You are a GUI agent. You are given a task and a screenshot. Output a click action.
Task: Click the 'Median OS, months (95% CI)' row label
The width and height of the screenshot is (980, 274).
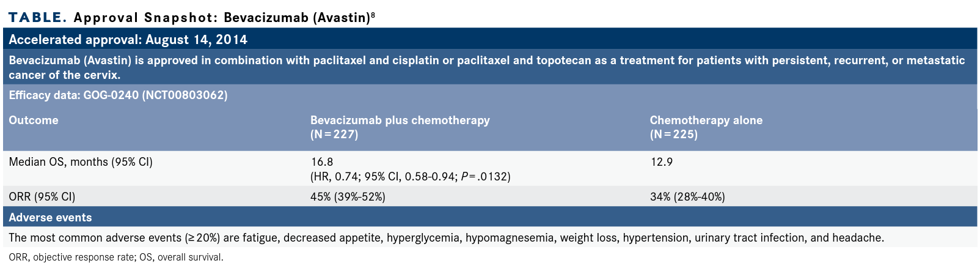pyautogui.click(x=81, y=162)
